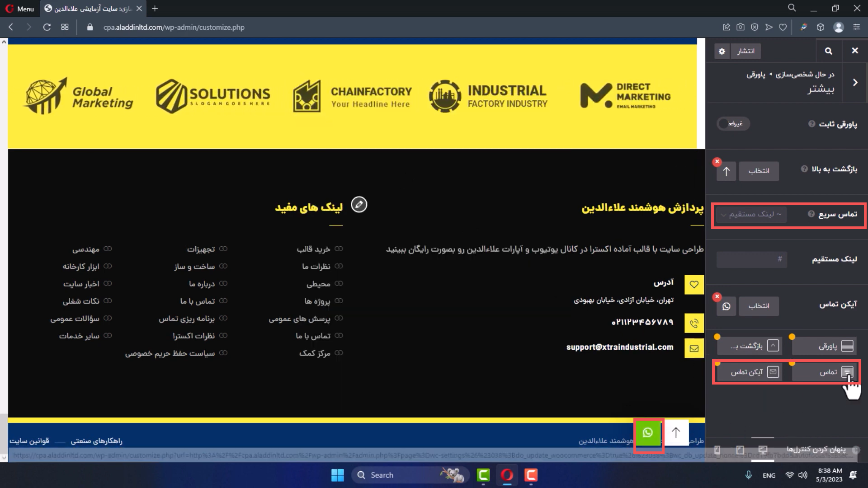
Task: Open مهندسی footer link
Action: pyautogui.click(x=86, y=249)
